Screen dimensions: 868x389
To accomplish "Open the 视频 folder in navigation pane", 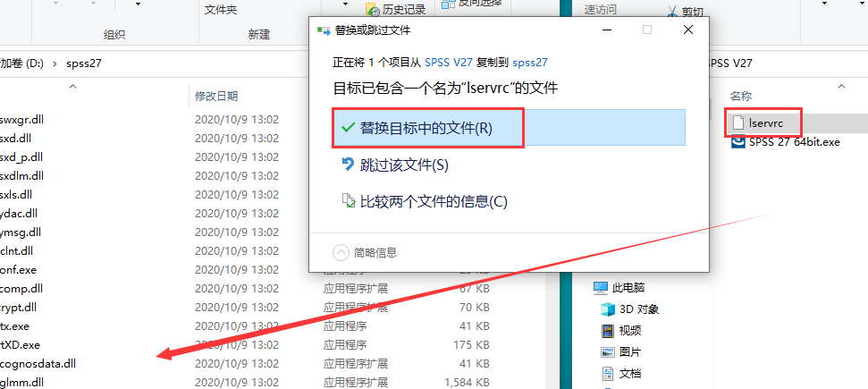I will [x=605, y=331].
